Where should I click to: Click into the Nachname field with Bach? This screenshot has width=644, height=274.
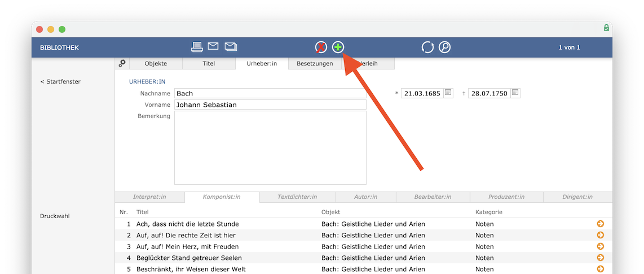(270, 93)
